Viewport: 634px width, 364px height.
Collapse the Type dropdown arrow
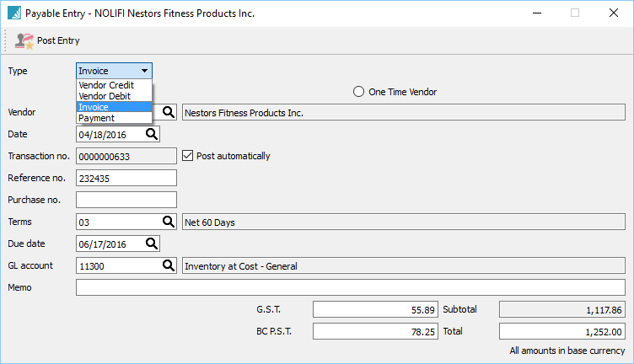145,71
